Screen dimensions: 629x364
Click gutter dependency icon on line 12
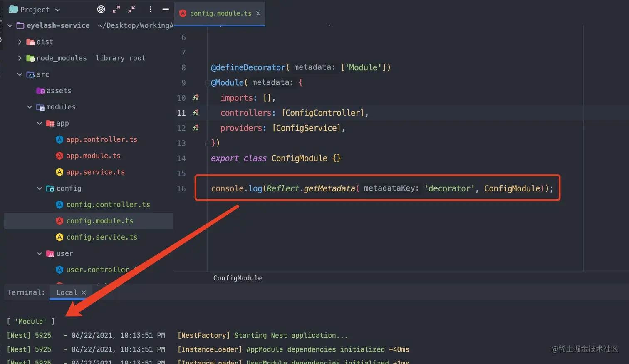coord(196,128)
